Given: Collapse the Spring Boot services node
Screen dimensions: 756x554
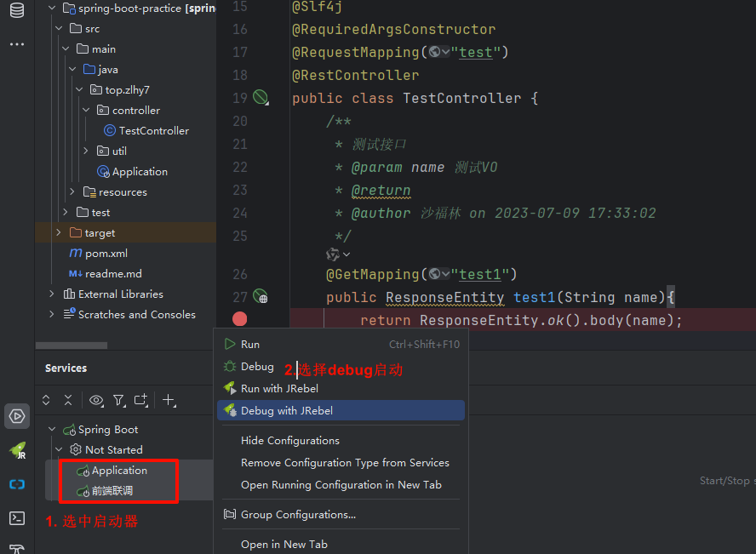Looking at the screenshot, I should point(53,430).
